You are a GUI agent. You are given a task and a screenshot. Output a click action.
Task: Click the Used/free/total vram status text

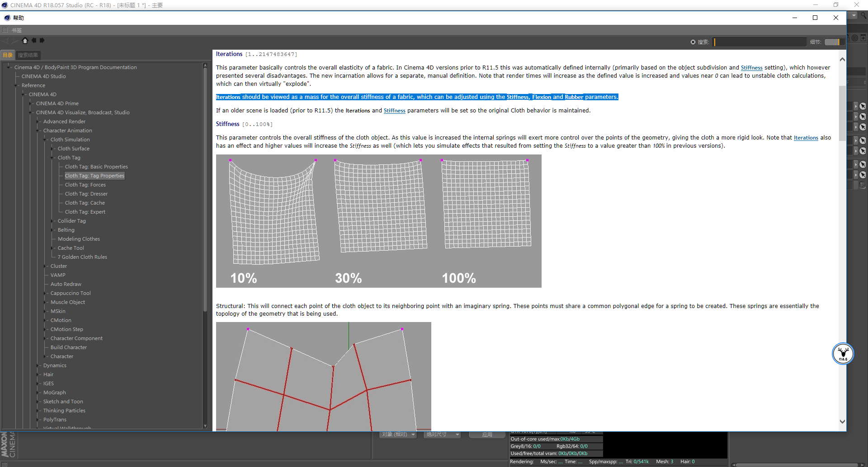pos(549,453)
